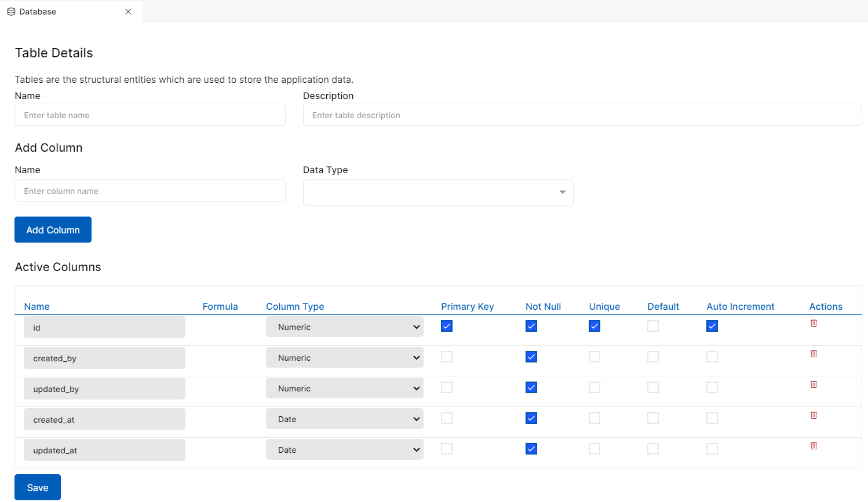
Task: Click the Add Column button
Action: point(53,229)
